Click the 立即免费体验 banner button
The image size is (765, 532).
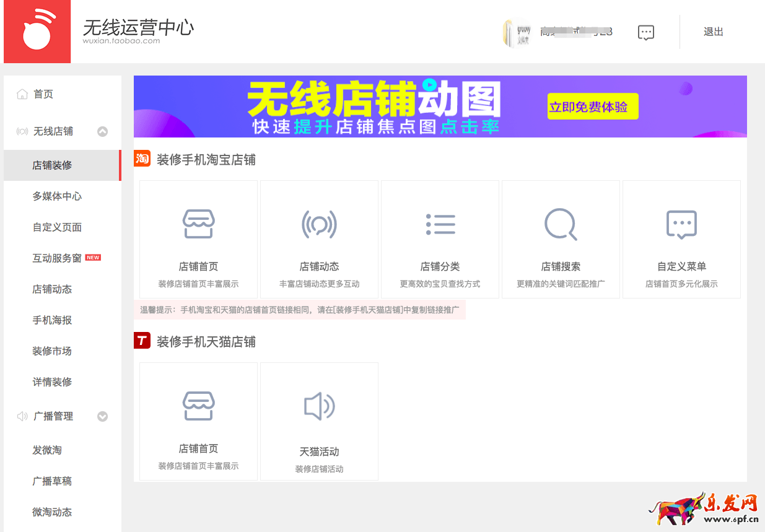click(593, 107)
